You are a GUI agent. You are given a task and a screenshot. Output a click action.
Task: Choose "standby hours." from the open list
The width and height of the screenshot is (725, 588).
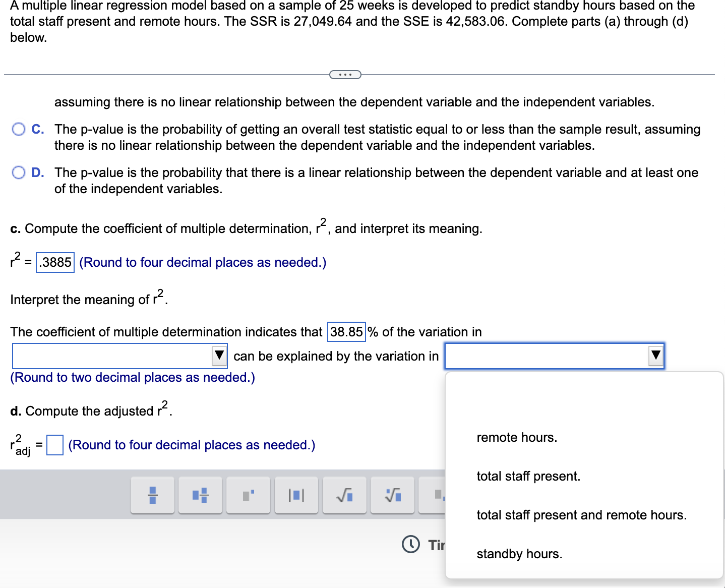point(519,553)
